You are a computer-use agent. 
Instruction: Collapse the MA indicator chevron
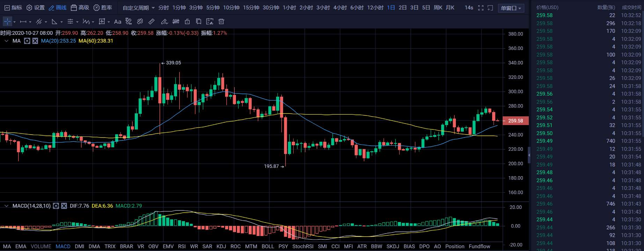pyautogui.click(x=6, y=41)
